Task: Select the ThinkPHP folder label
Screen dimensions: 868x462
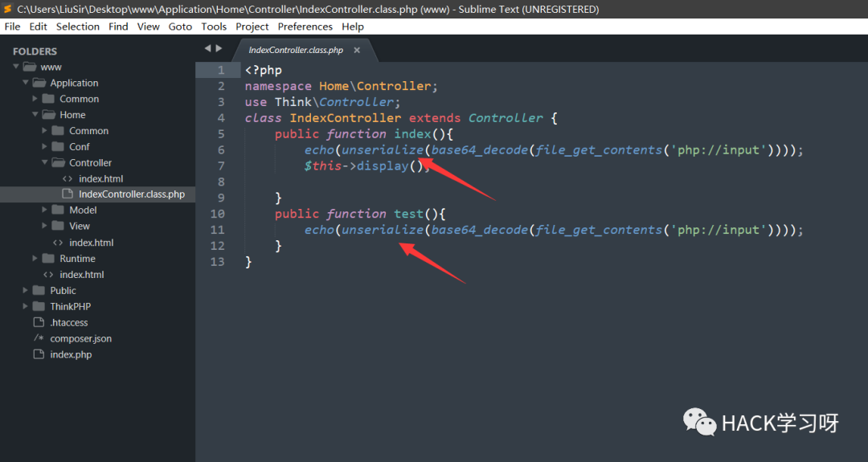Action: tap(70, 306)
